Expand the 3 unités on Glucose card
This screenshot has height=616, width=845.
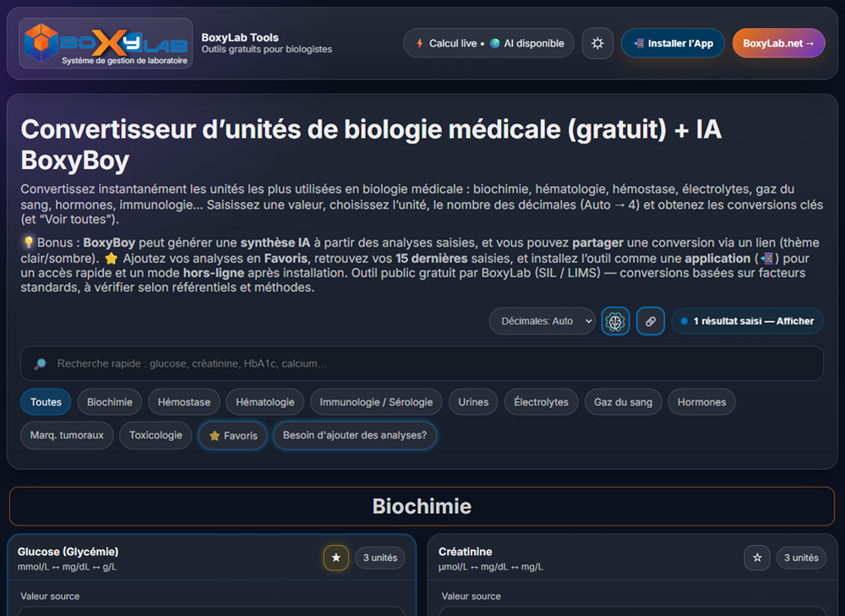click(379, 558)
